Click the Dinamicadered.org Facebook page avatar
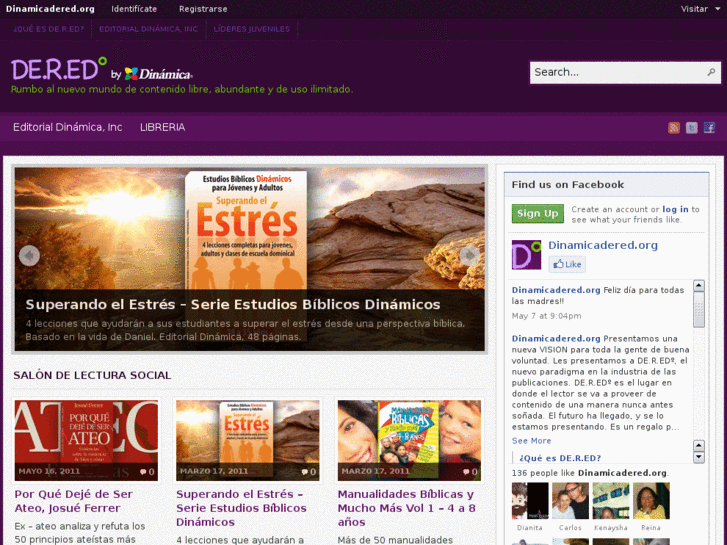The width and height of the screenshot is (727, 545). [x=526, y=255]
